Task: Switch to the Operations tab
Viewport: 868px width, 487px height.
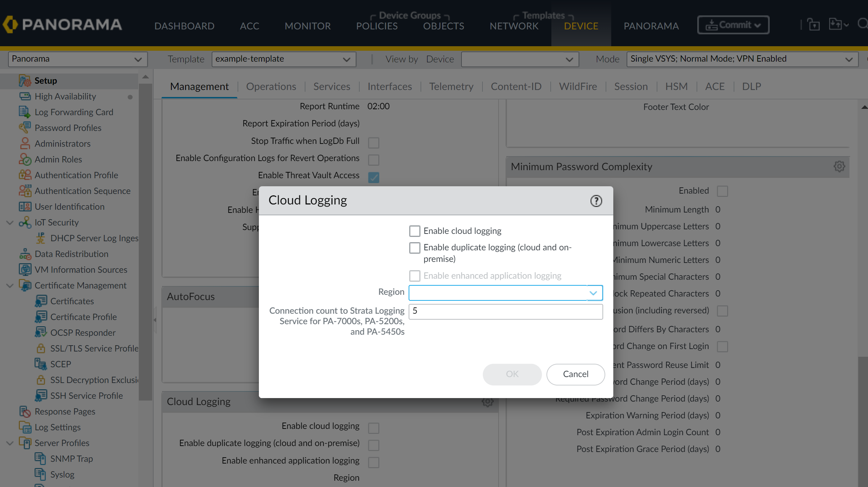Action: [271, 86]
